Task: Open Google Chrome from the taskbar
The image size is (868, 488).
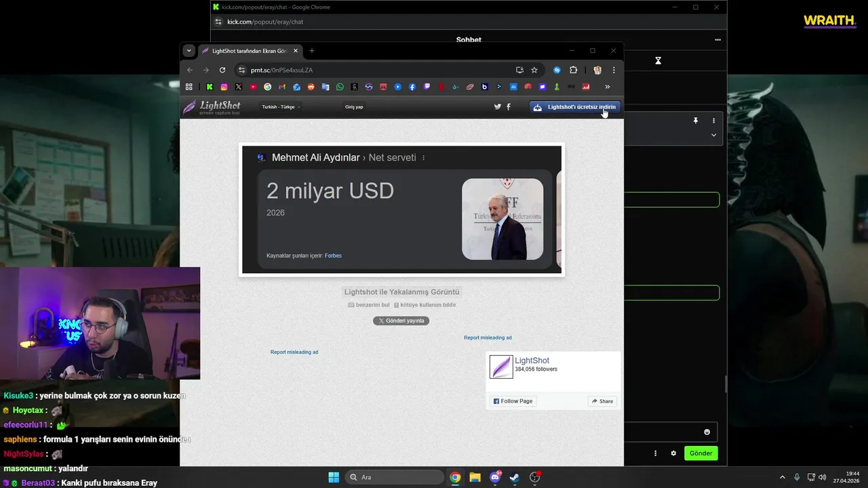Action: click(455, 477)
